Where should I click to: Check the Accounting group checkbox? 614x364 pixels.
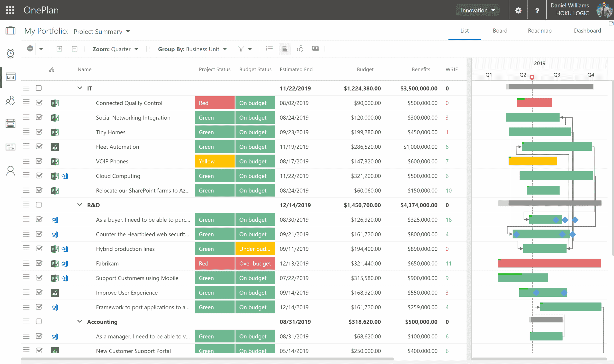click(x=39, y=321)
